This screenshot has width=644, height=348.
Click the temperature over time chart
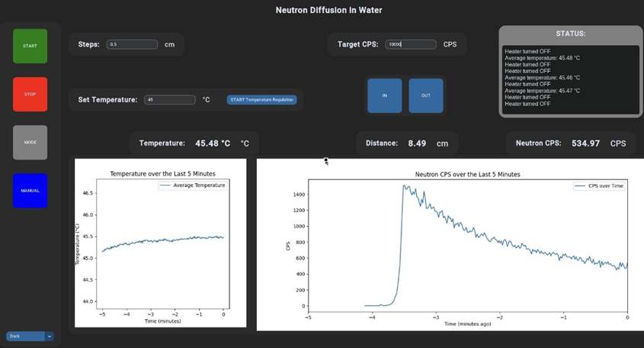[160, 244]
